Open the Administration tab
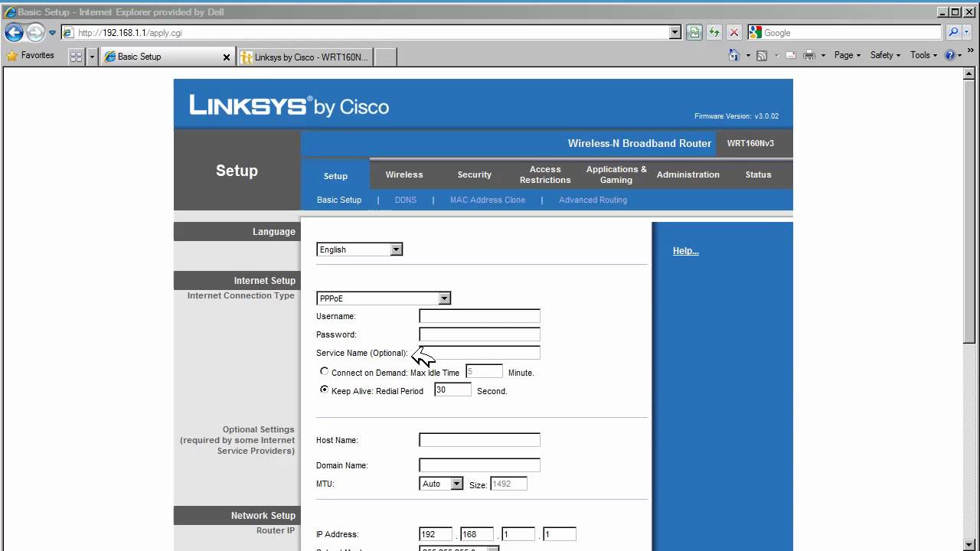 pyautogui.click(x=688, y=174)
